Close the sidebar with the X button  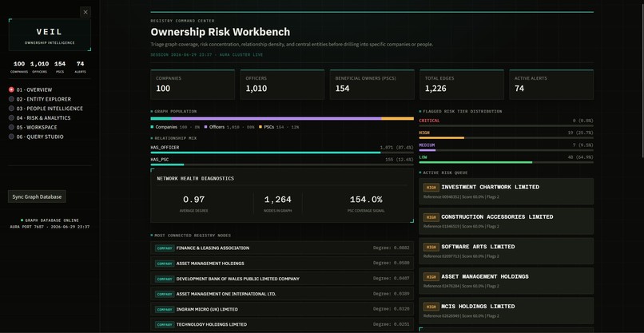click(85, 12)
